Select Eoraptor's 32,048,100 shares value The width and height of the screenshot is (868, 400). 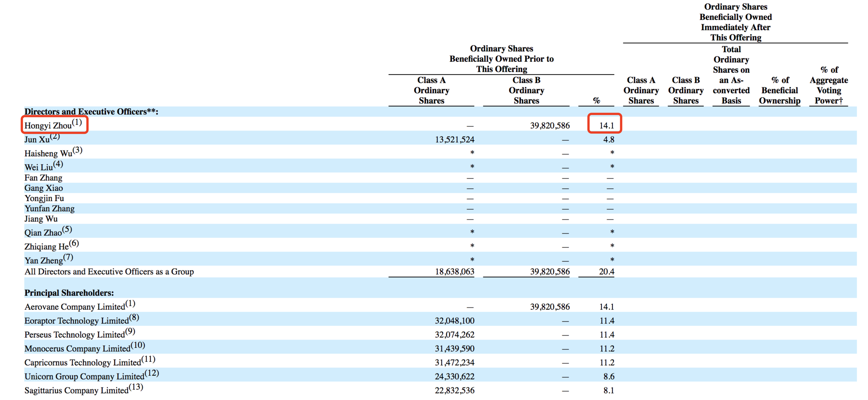click(455, 321)
